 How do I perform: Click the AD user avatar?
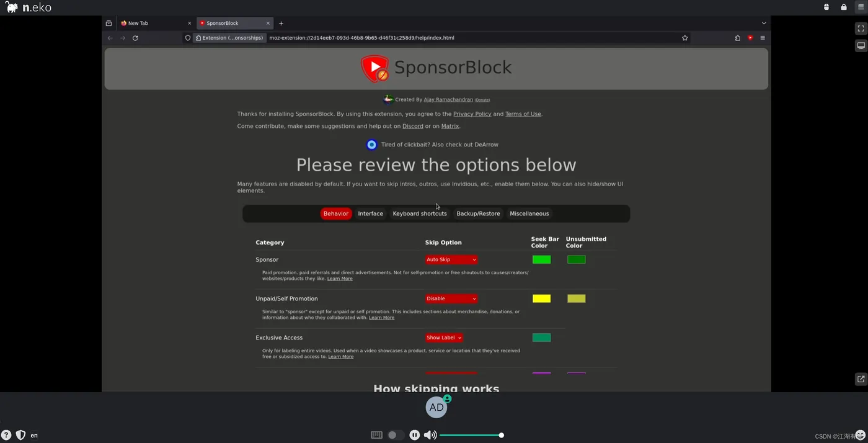pyautogui.click(x=436, y=407)
